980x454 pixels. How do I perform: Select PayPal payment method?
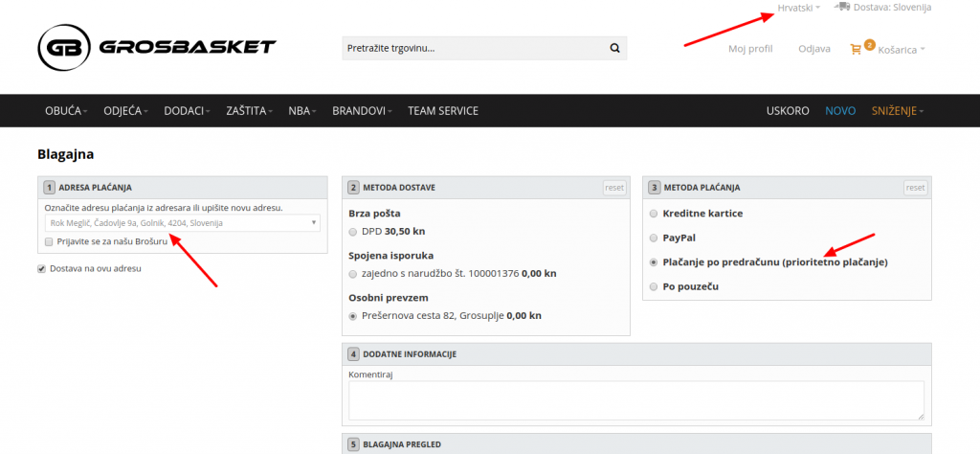pos(654,238)
